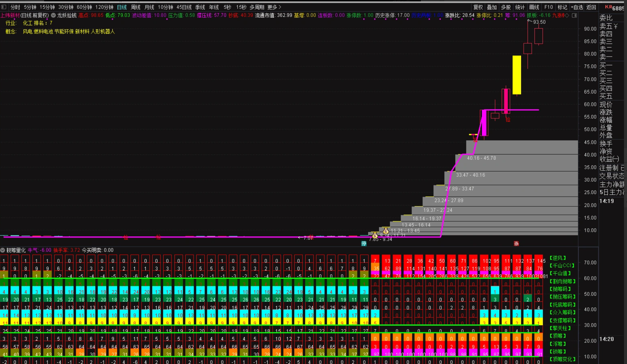Expand the 更多 period list
Viewport: 627px width, 364px height.
tap(274, 7)
